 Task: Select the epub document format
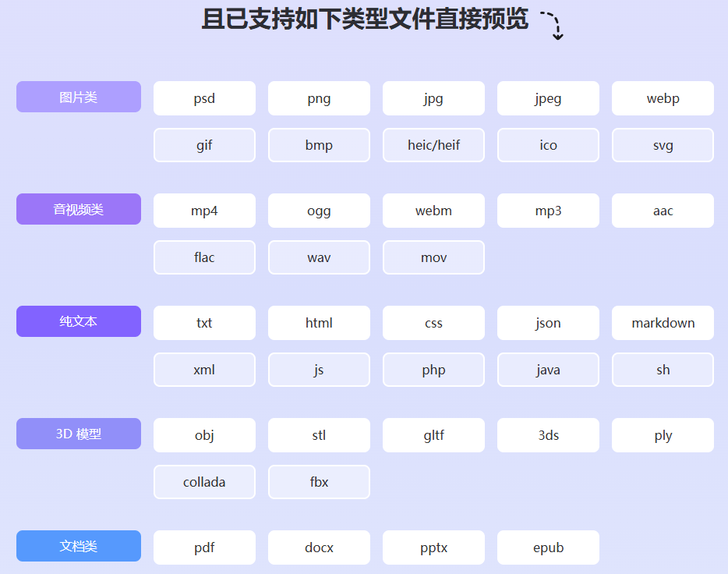pos(548,547)
